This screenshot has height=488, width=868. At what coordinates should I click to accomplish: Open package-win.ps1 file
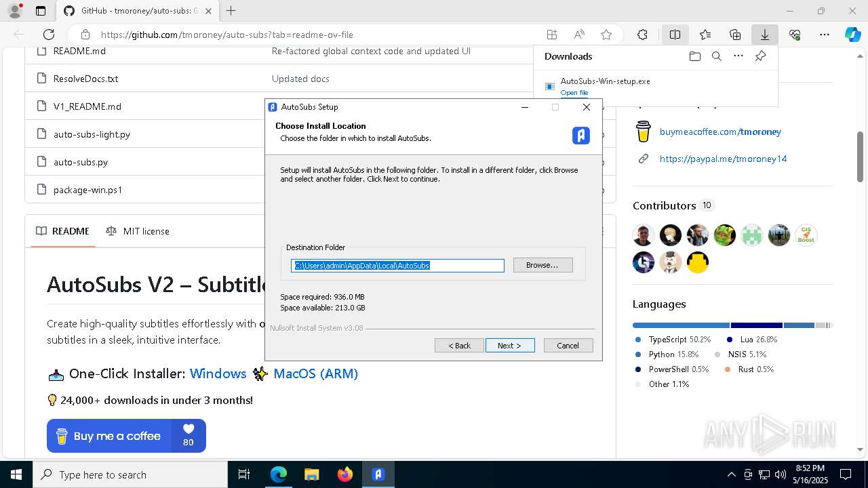(87, 190)
